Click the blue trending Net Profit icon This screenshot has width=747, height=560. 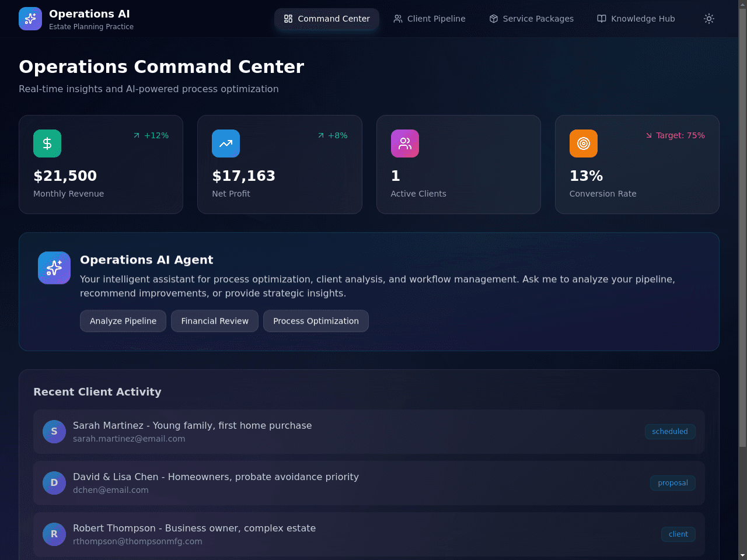(x=226, y=143)
